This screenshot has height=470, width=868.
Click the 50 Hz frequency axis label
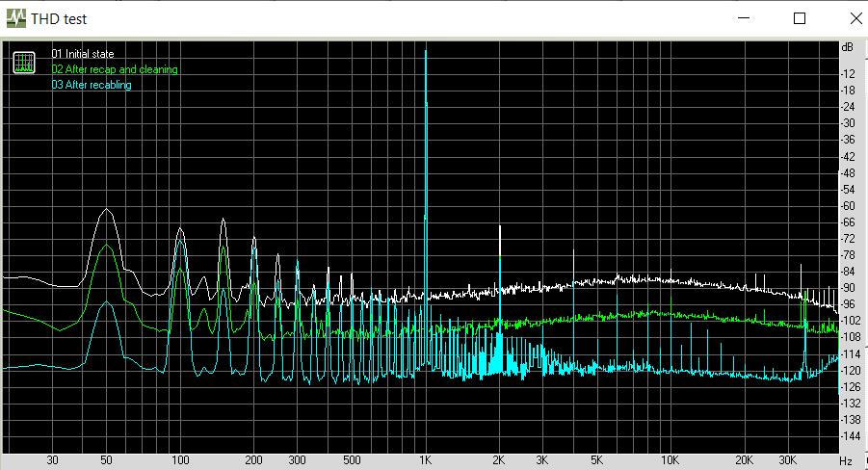point(106,460)
